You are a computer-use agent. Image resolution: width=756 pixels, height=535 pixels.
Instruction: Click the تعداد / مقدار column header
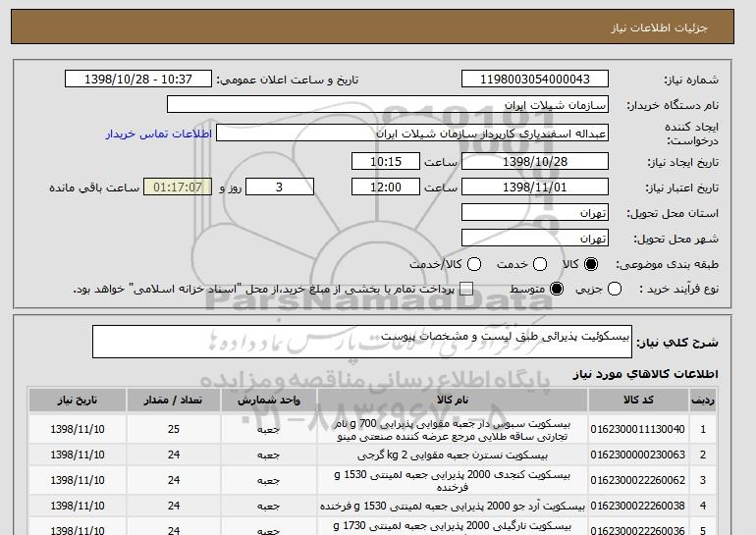coord(174,401)
